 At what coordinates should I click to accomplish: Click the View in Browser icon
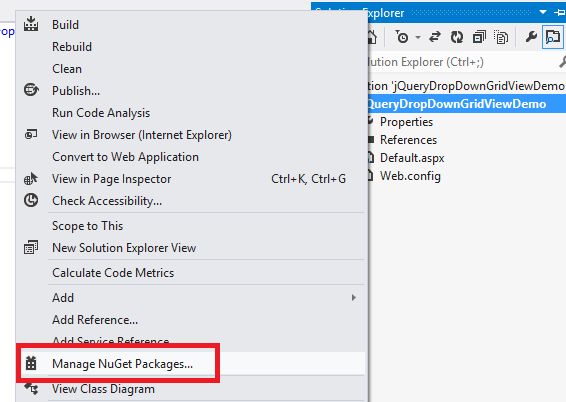coord(31,135)
